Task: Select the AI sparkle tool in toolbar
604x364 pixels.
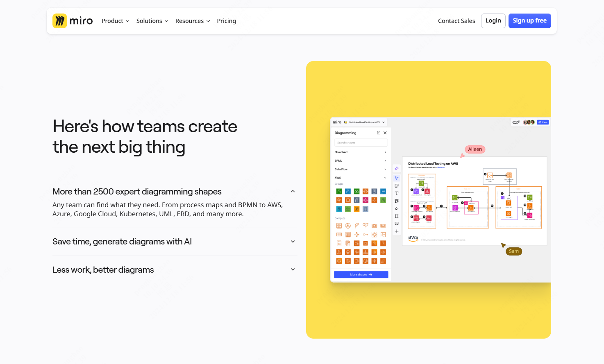Action: 397,169
